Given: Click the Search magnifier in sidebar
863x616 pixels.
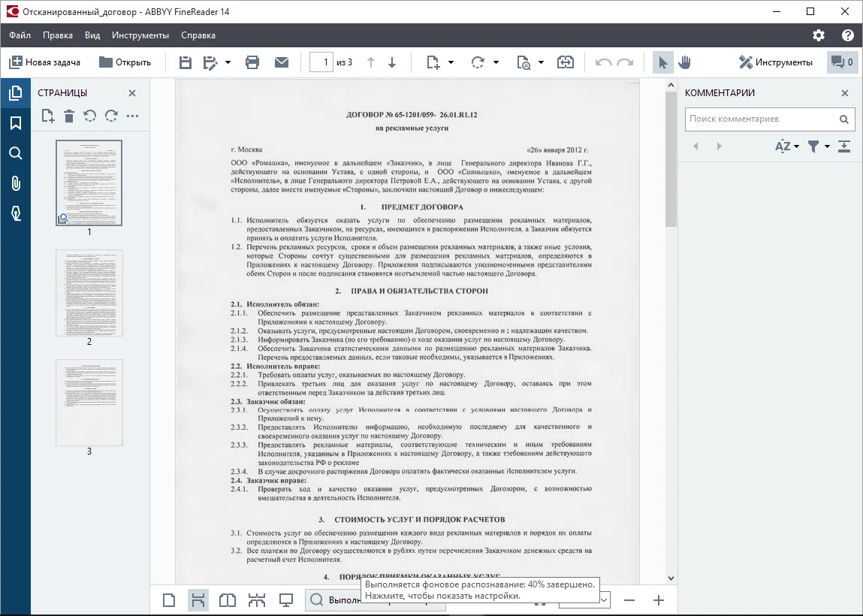Looking at the screenshot, I should pyautogui.click(x=16, y=153).
